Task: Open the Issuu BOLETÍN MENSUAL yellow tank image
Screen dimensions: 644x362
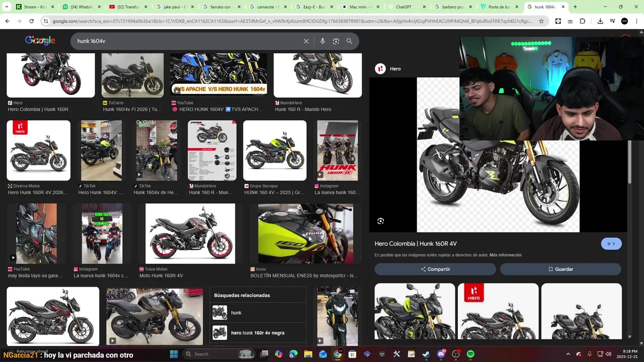Action: 305,233
